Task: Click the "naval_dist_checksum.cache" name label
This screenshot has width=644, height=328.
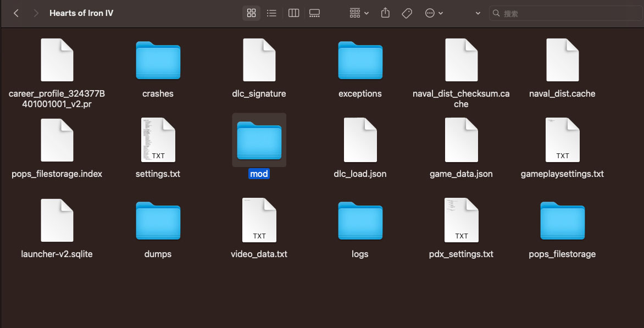Action: [461, 99]
